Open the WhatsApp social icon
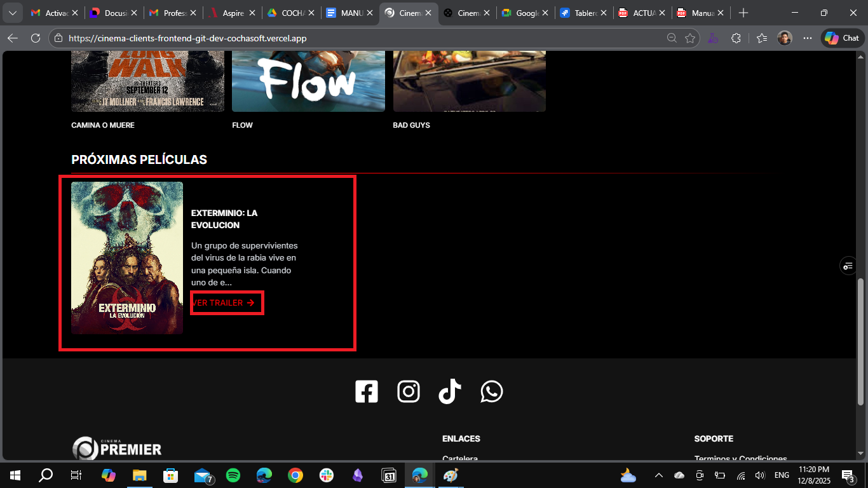This screenshot has width=868, height=488. point(491,391)
